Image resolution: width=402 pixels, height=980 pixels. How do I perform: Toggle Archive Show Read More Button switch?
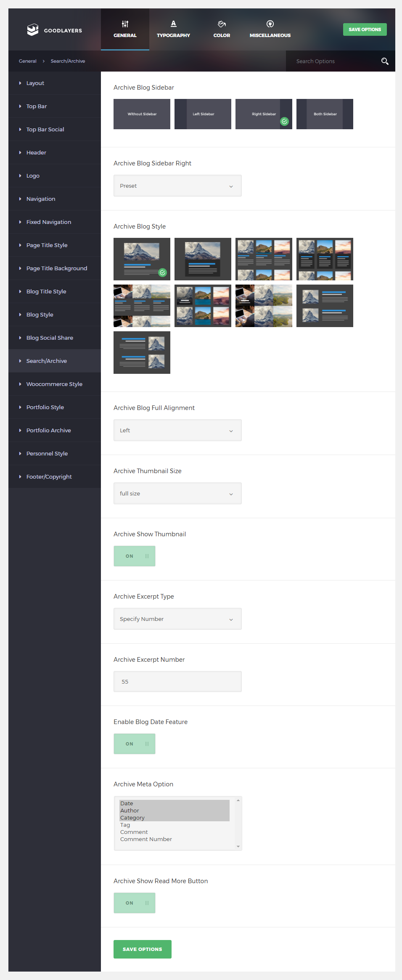point(135,903)
